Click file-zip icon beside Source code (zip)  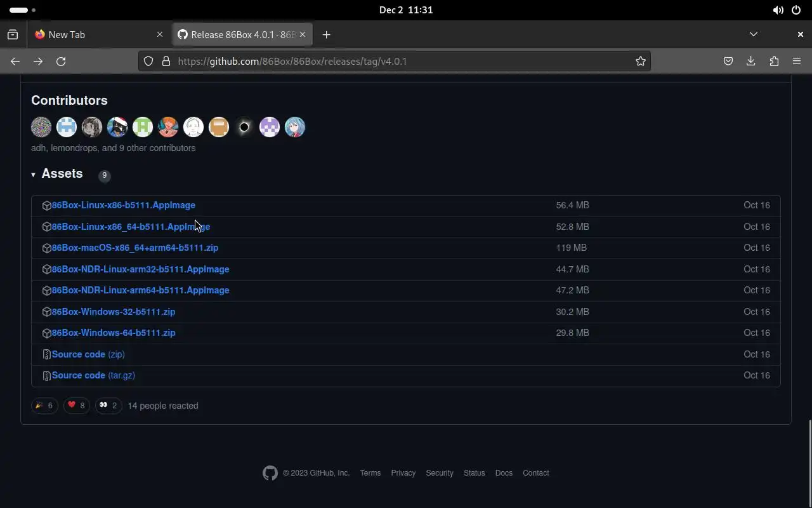(x=46, y=354)
